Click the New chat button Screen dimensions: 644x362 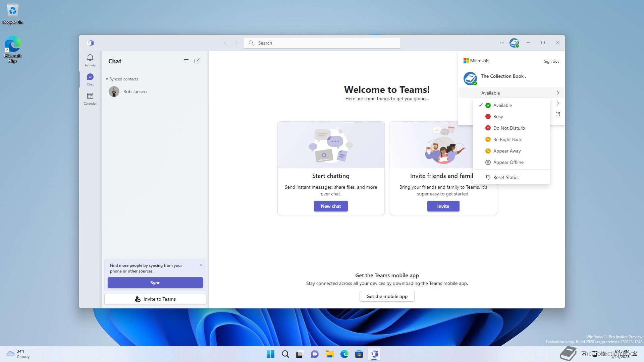click(x=331, y=206)
